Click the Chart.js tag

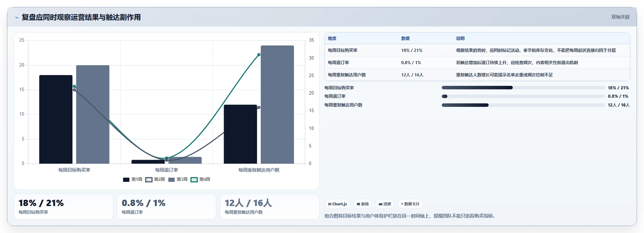337,204
